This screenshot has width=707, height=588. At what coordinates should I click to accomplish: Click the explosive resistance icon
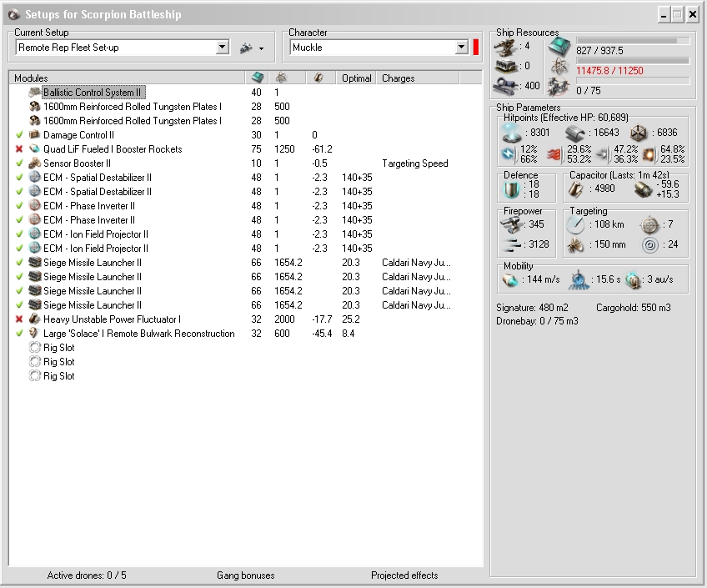point(649,154)
